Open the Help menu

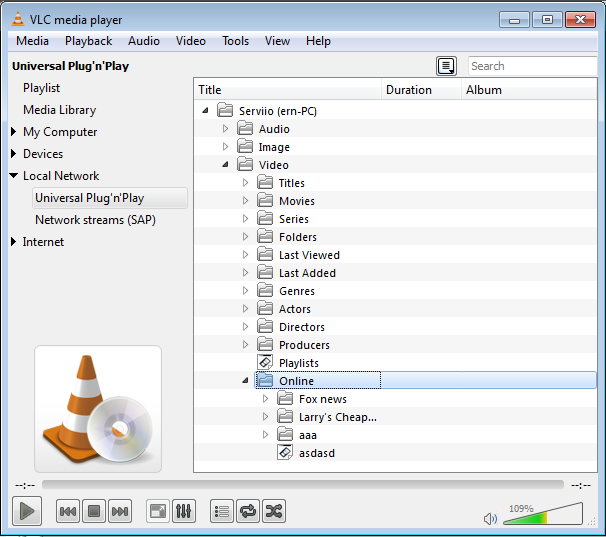[x=318, y=41]
